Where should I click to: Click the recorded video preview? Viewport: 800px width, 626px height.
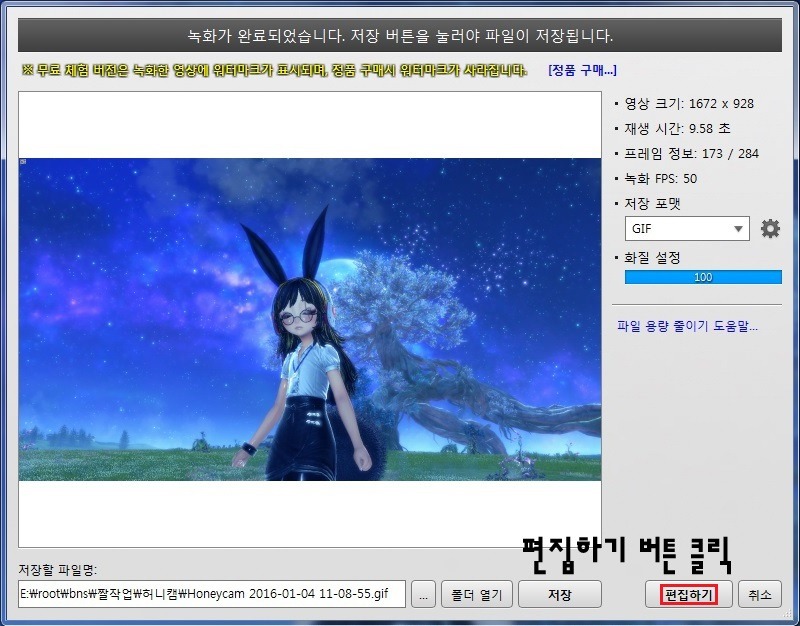(310, 319)
